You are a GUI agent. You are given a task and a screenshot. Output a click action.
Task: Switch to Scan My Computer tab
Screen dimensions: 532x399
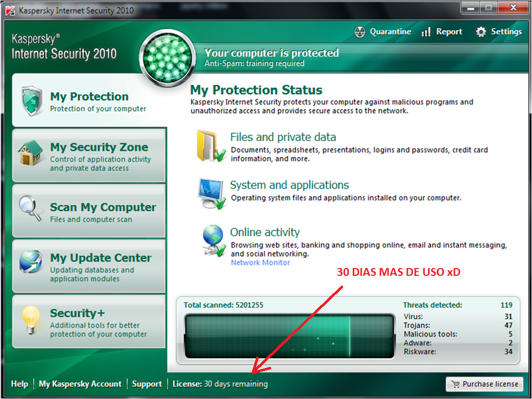89,212
